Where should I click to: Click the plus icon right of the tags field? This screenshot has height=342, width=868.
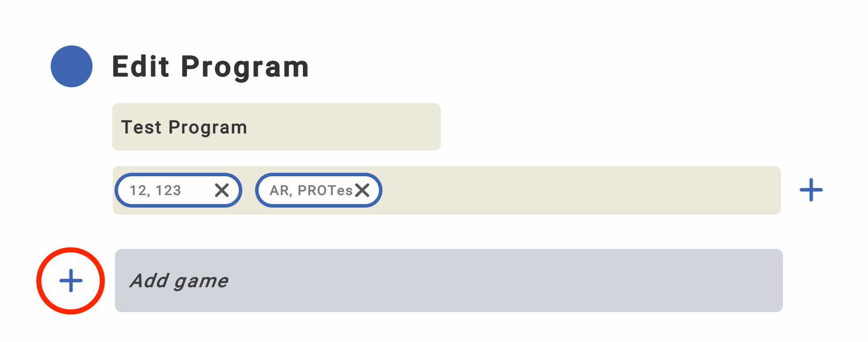click(x=811, y=190)
